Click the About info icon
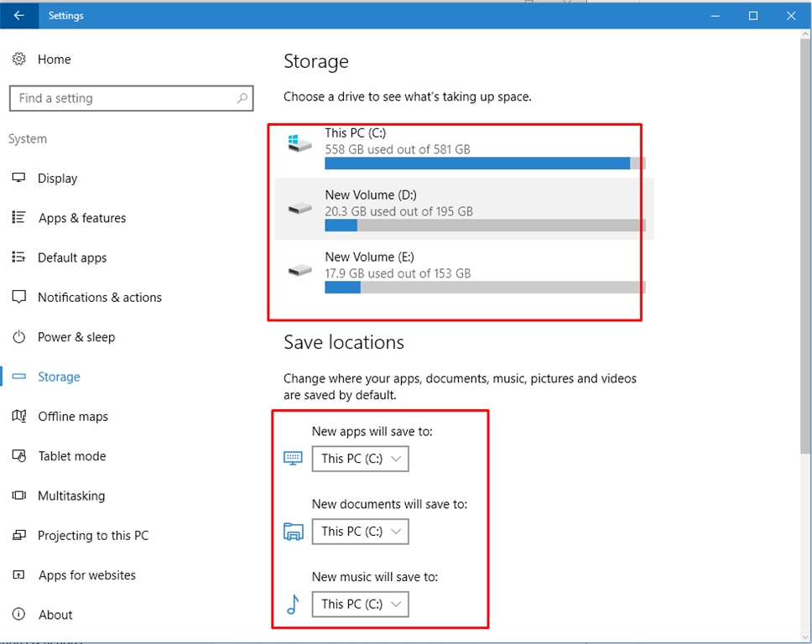This screenshot has height=644, width=812. [19, 615]
